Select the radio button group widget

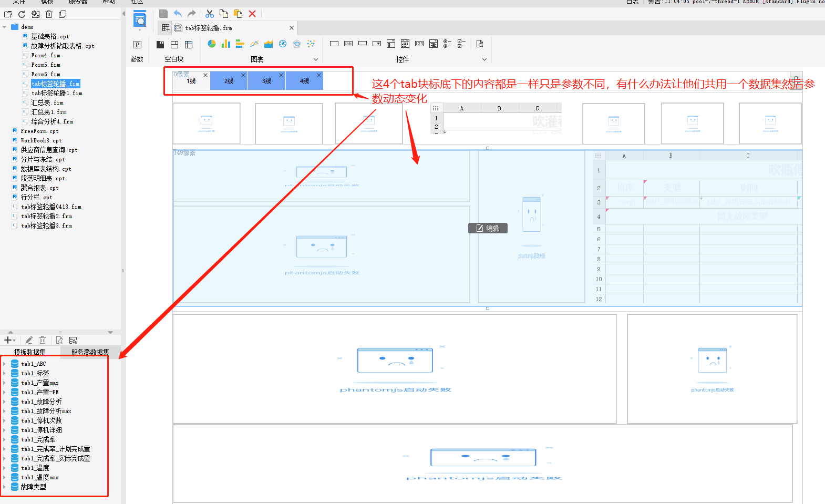tap(448, 44)
